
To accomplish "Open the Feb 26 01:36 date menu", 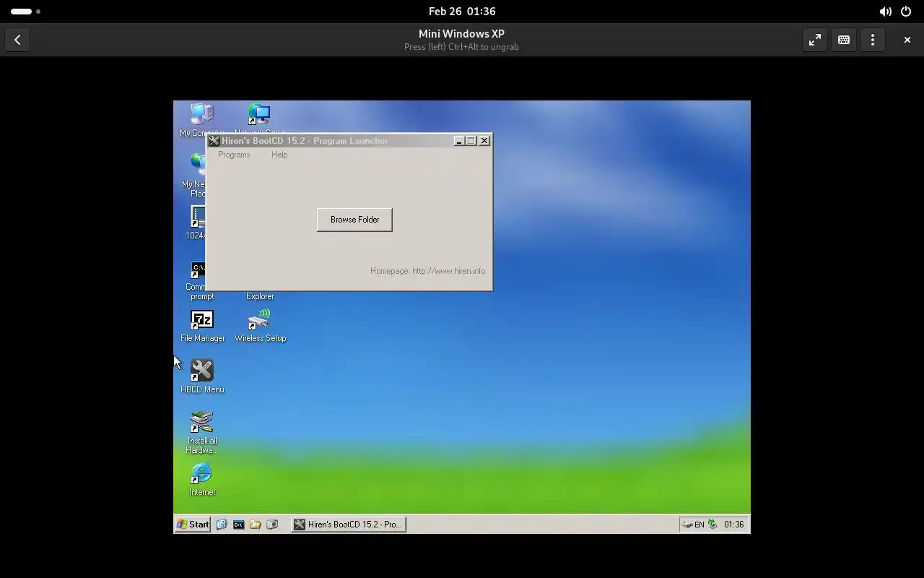I will (x=462, y=12).
